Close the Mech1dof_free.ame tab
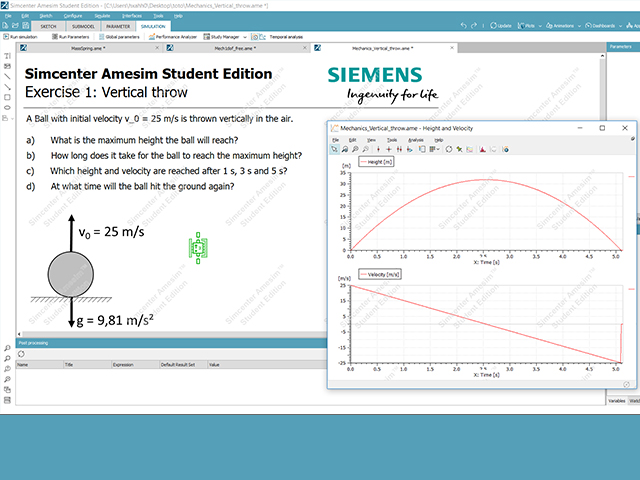Image resolution: width=640 pixels, height=480 pixels. 304,48
